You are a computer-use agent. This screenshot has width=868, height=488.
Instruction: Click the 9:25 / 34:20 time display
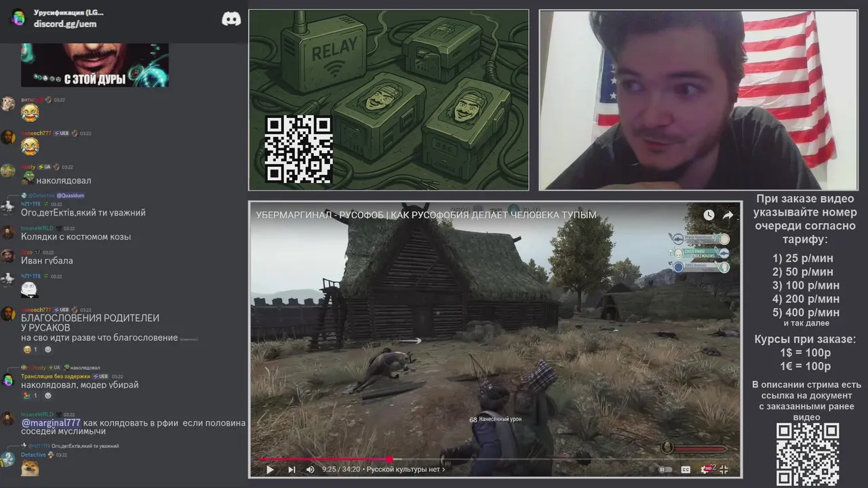point(341,469)
